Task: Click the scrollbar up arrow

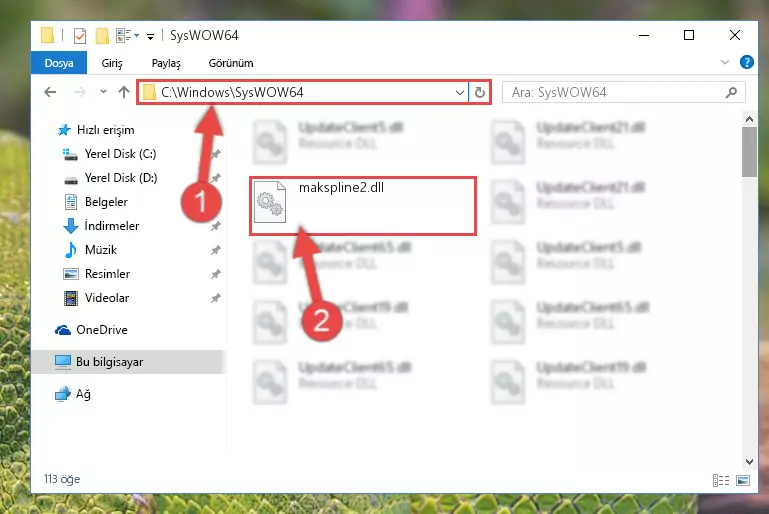Action: click(749, 119)
